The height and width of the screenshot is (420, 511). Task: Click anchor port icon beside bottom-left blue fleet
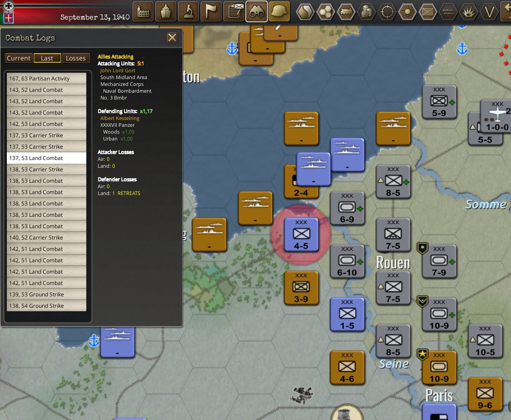(94, 340)
